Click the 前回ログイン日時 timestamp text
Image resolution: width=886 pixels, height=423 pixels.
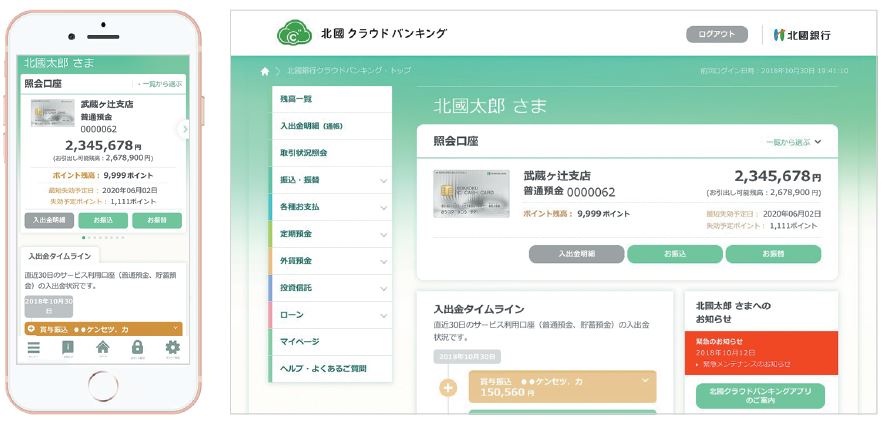click(774, 71)
